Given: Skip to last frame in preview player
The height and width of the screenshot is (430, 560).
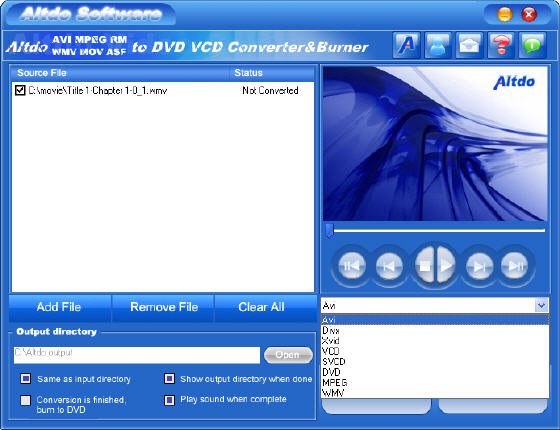Looking at the screenshot, I should point(515,266).
